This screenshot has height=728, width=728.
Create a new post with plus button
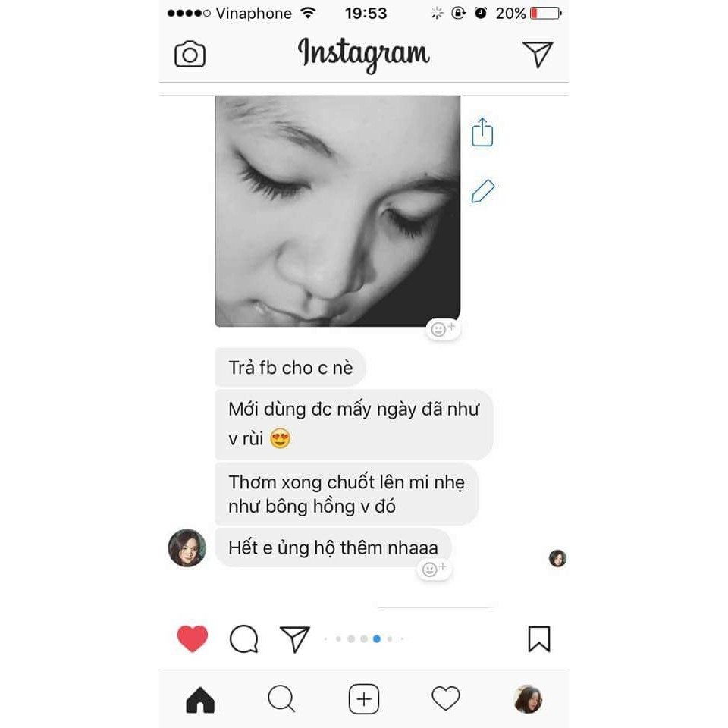(363, 698)
